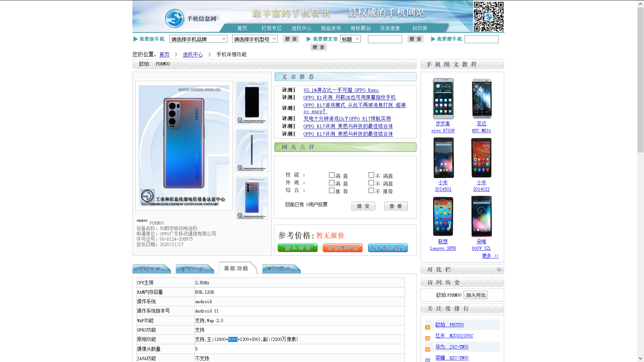Open 充电十分钟游戏1h article link
Image resolution: width=644 pixels, height=362 pixels.
[x=347, y=119]
